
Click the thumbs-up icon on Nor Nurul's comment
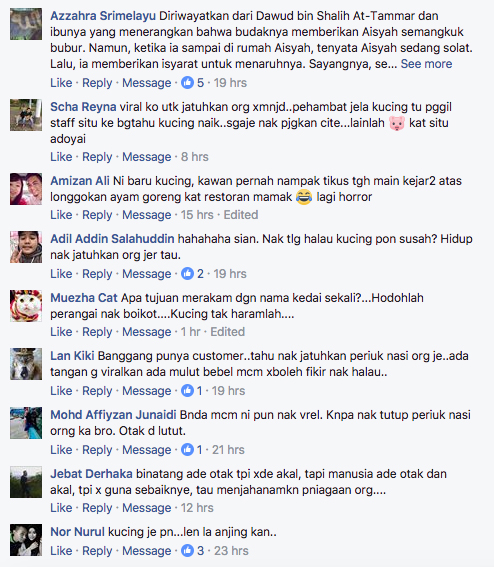point(187,551)
